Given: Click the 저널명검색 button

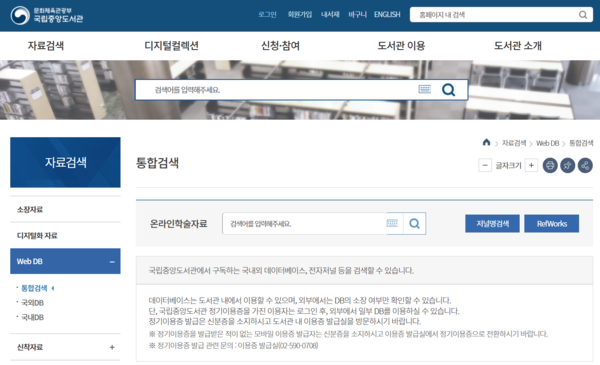Looking at the screenshot, I should [x=492, y=223].
